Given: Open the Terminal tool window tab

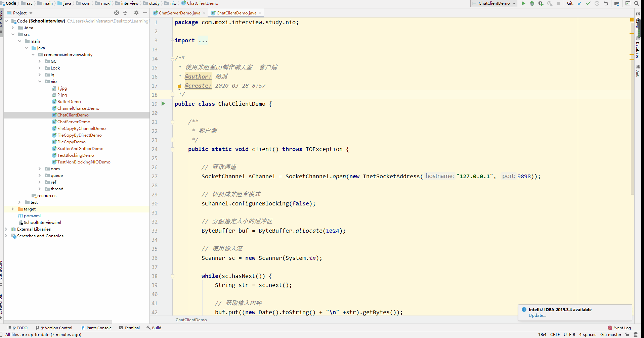Looking at the screenshot, I should (129, 328).
